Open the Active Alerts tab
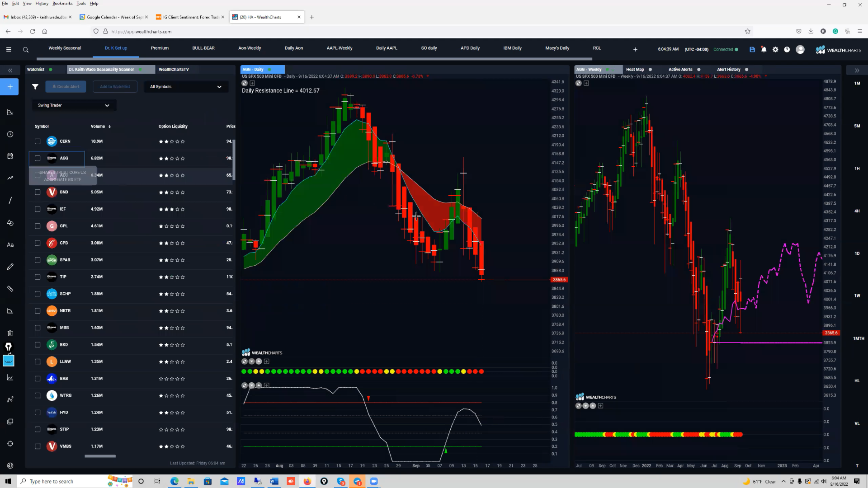Viewport: 868px width, 488px height. pyautogui.click(x=680, y=70)
